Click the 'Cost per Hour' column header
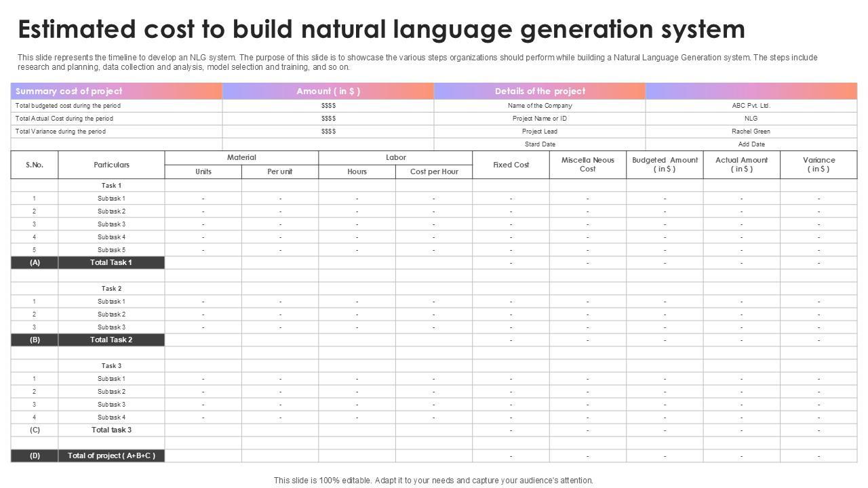868x488 pixels. 434,171
